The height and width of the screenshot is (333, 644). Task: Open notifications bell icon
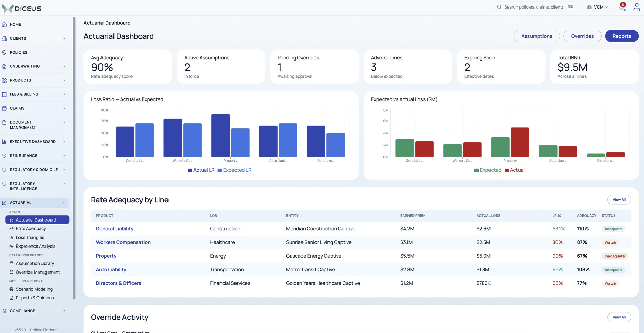(x=622, y=7)
